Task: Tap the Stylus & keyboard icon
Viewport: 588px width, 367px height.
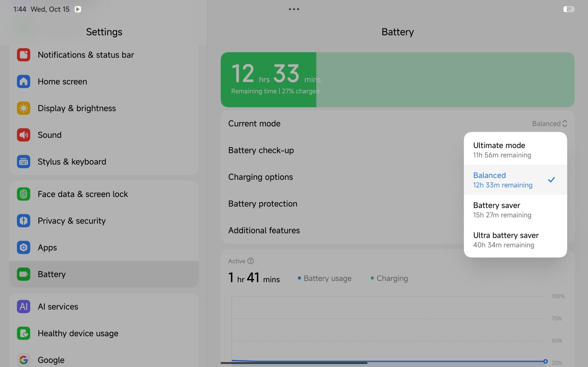Action: click(x=24, y=162)
